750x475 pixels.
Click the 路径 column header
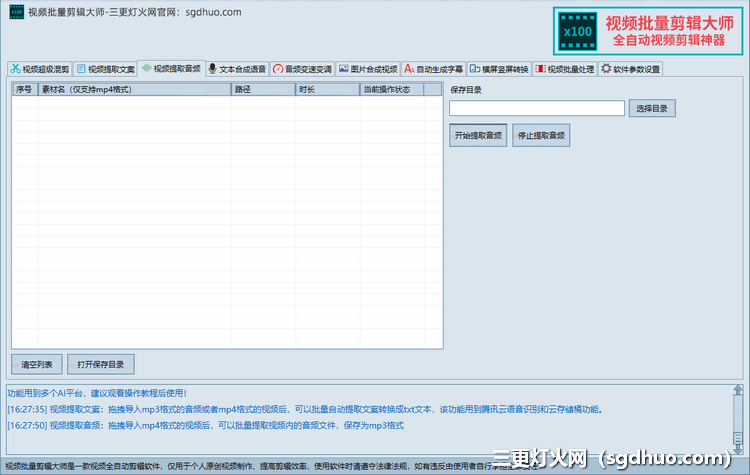pyautogui.click(x=263, y=89)
